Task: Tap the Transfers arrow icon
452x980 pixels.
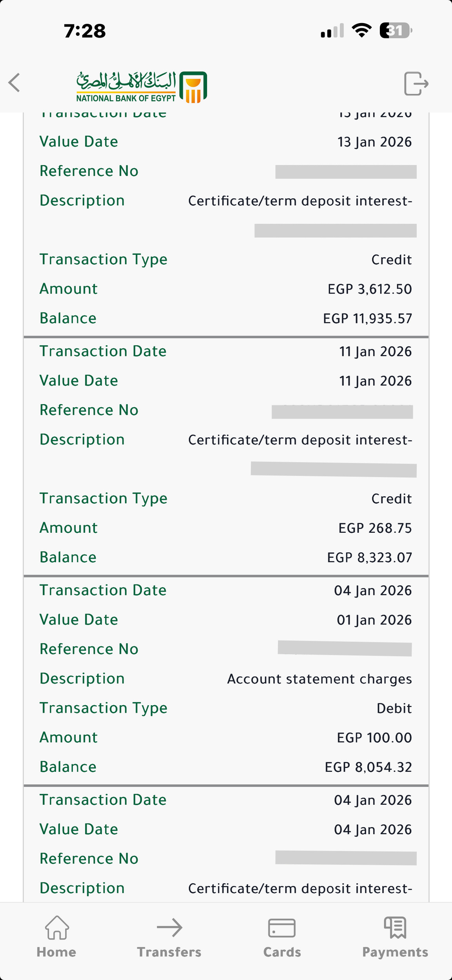Action: pyautogui.click(x=169, y=927)
